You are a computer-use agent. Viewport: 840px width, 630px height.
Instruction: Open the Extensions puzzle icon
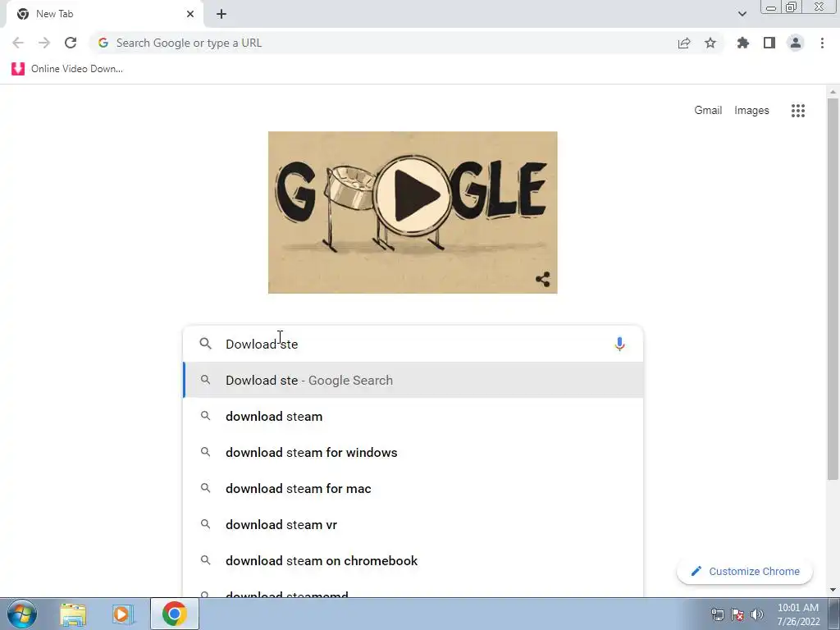(x=743, y=43)
